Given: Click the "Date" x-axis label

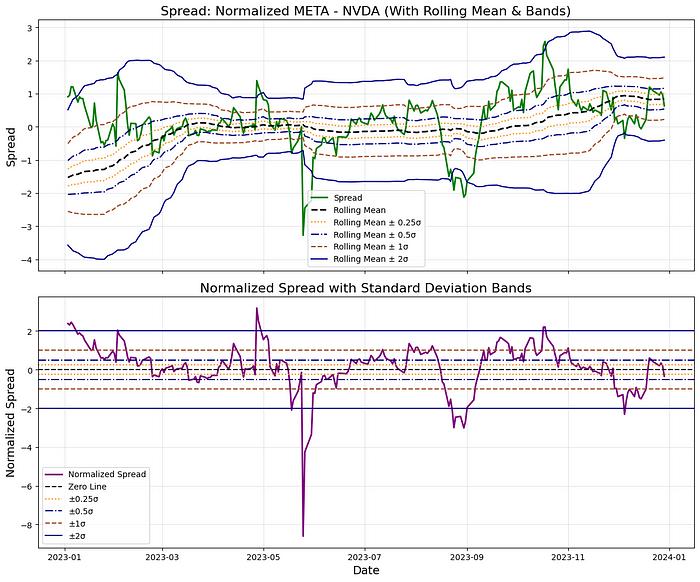Looking at the screenshot, I should [x=366, y=570].
